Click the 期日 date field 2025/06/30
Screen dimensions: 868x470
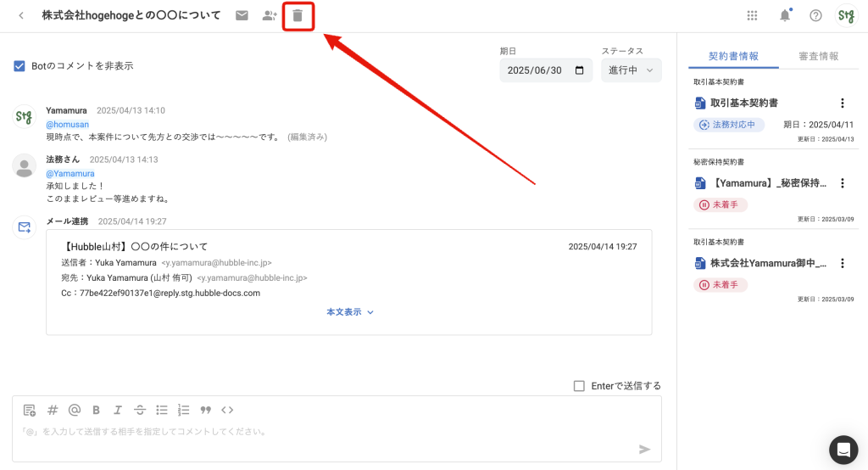point(546,70)
